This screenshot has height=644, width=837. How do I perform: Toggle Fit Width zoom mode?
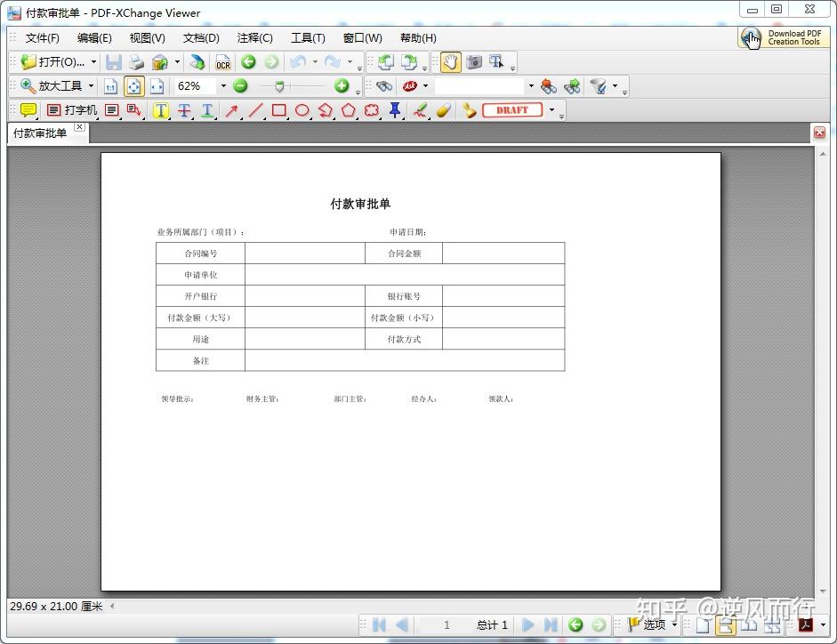(x=157, y=86)
